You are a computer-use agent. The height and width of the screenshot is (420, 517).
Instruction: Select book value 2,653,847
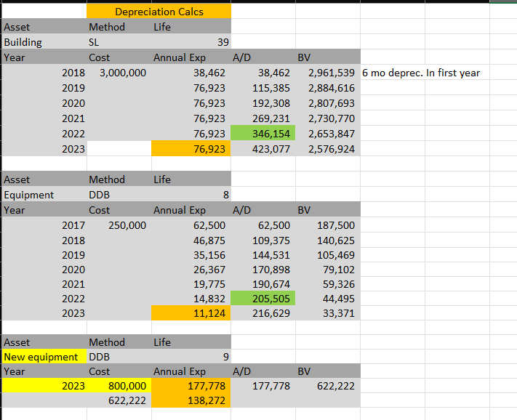[x=328, y=134]
